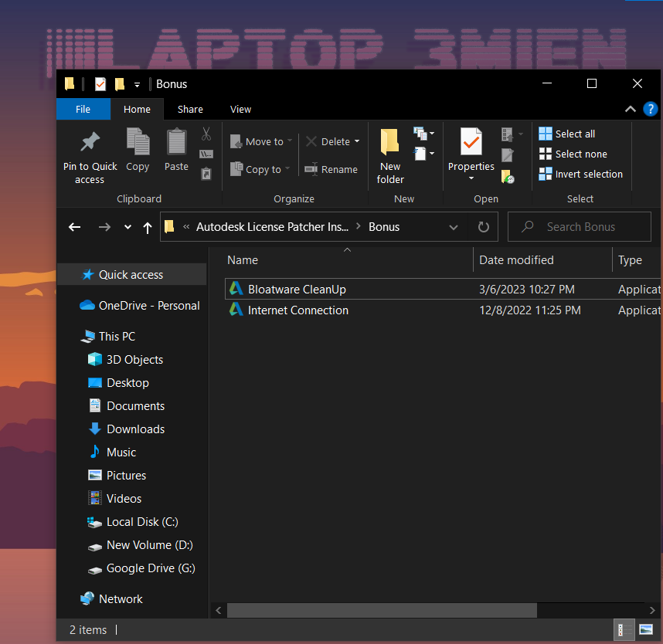Open the address bar history dropdown

coord(454,227)
